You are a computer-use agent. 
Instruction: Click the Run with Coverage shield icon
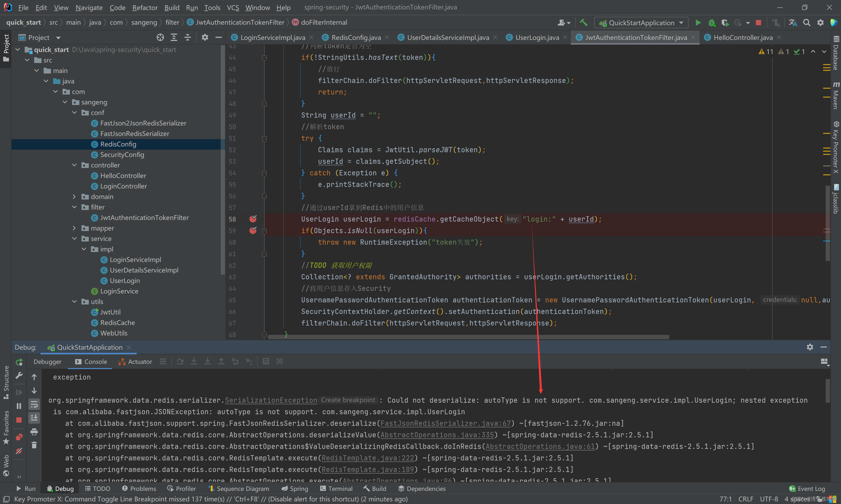click(725, 22)
